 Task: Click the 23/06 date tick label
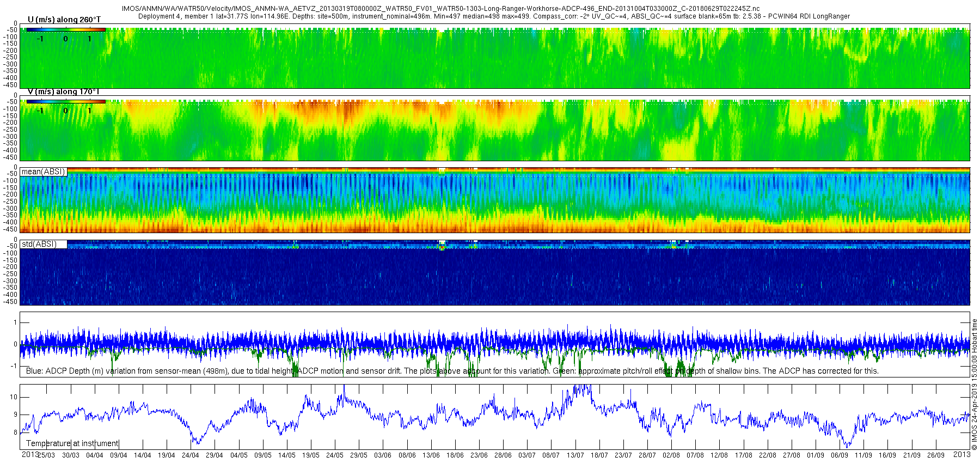click(x=479, y=455)
